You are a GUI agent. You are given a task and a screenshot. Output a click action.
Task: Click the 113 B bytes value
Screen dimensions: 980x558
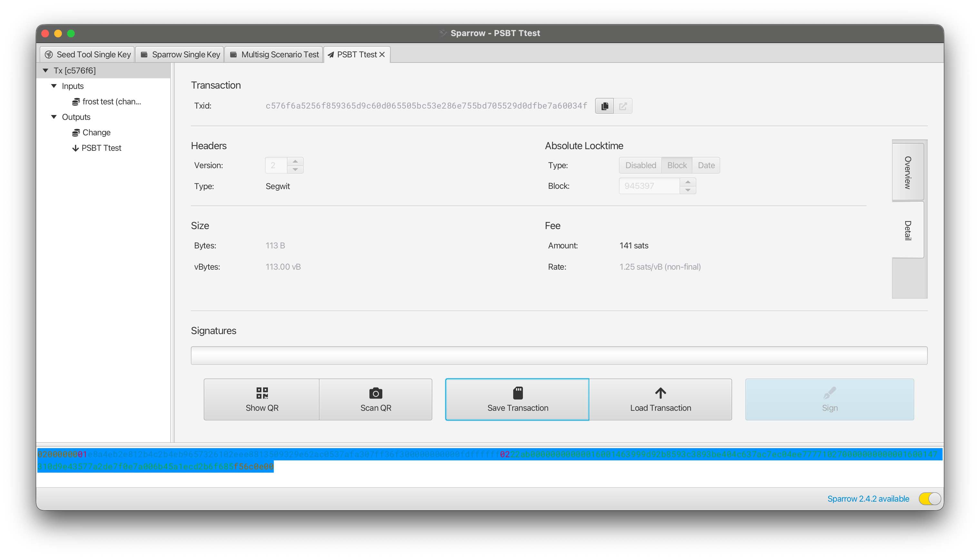pos(275,246)
